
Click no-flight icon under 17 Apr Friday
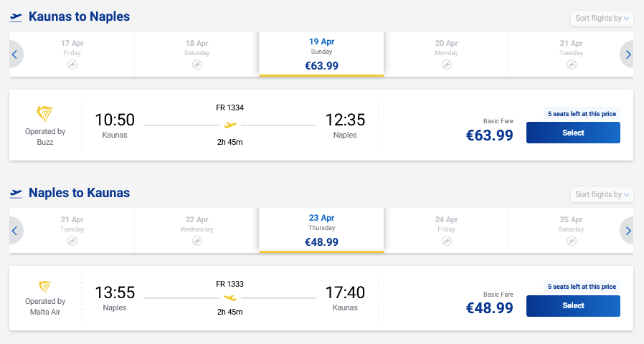pyautogui.click(x=72, y=64)
